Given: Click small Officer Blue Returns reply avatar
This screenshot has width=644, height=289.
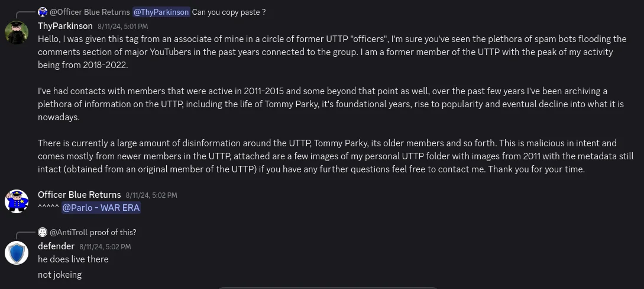Looking at the screenshot, I should [43, 12].
